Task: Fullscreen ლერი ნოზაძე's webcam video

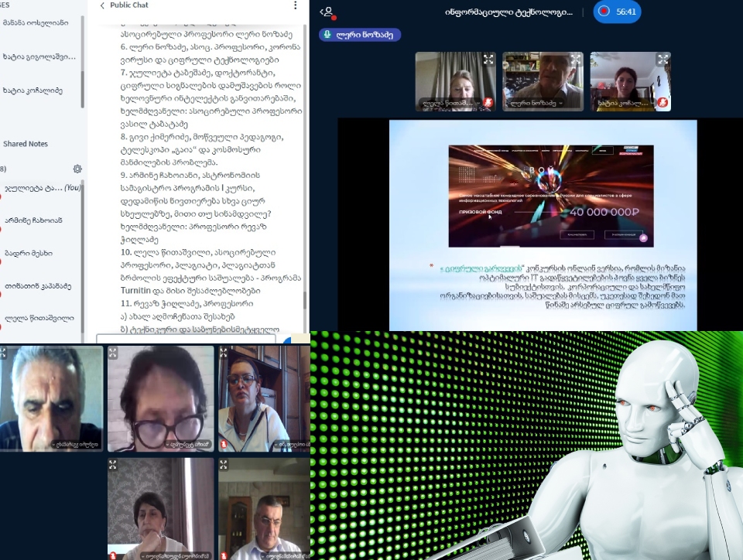Action: click(x=576, y=59)
